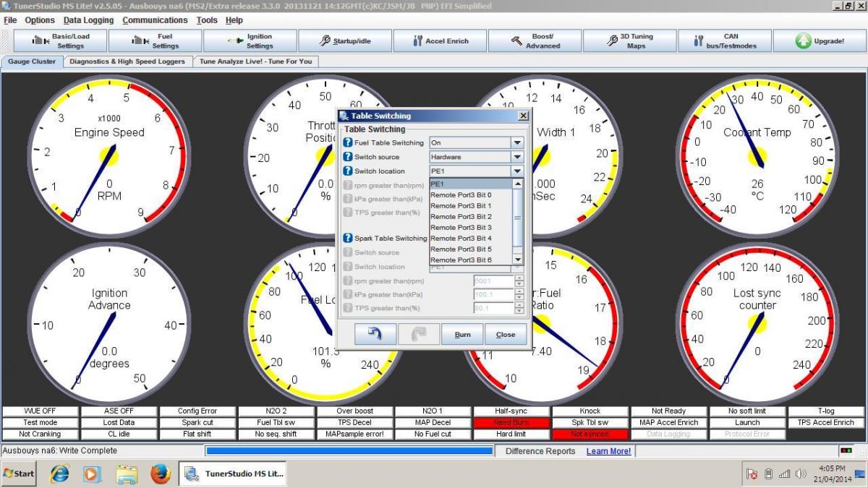Image resolution: width=868 pixels, height=488 pixels.
Task: Click the Burn button
Action: [462, 334]
